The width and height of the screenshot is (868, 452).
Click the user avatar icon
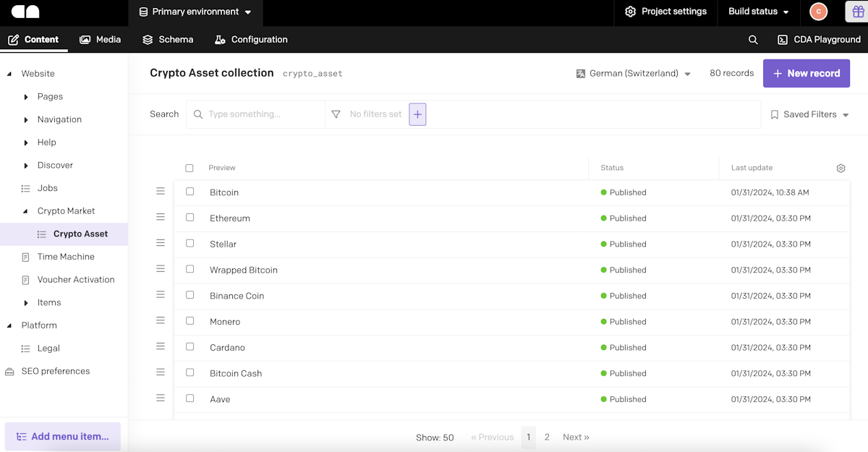tap(818, 12)
